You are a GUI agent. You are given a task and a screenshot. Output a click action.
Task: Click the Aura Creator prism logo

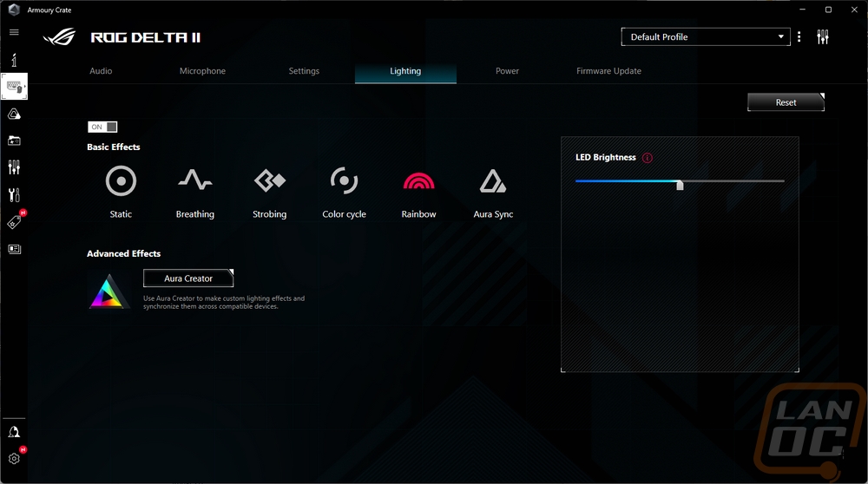(x=108, y=291)
